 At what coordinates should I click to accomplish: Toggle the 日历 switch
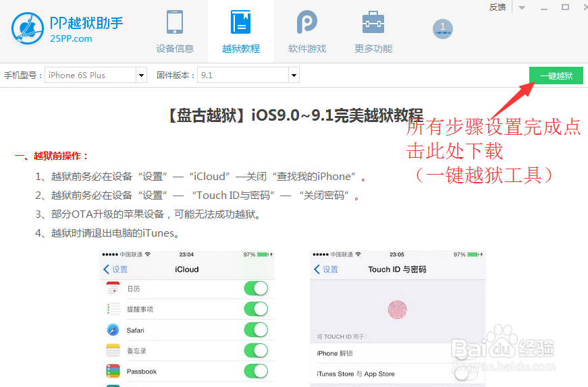[x=256, y=289]
